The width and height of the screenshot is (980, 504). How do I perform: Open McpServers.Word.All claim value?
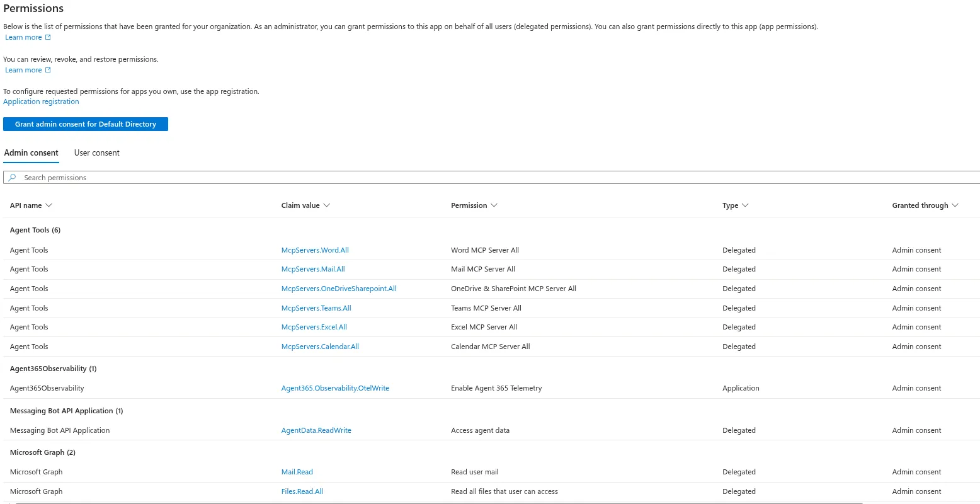[315, 250]
